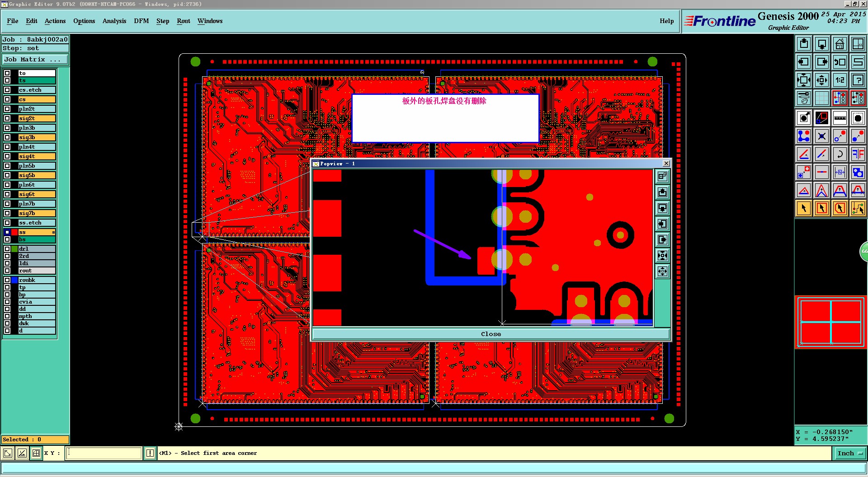Screen dimensions: 868x477
Task: Click the Popview pan up icon
Action: tap(662, 192)
